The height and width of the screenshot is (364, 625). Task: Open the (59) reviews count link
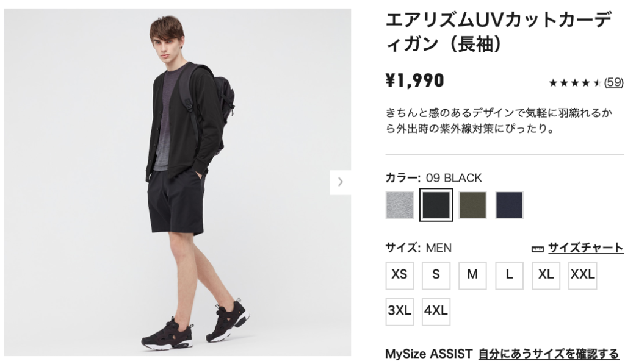[x=614, y=82]
